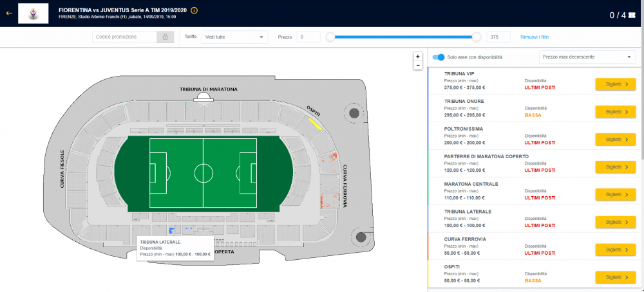This screenshot has height=292, width=644.
Task: Click BASSA availability for Tribuna Onore
Action: (x=533, y=115)
